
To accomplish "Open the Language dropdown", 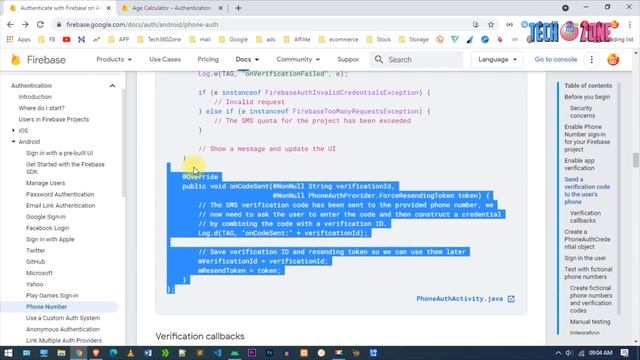I will coord(497,60).
